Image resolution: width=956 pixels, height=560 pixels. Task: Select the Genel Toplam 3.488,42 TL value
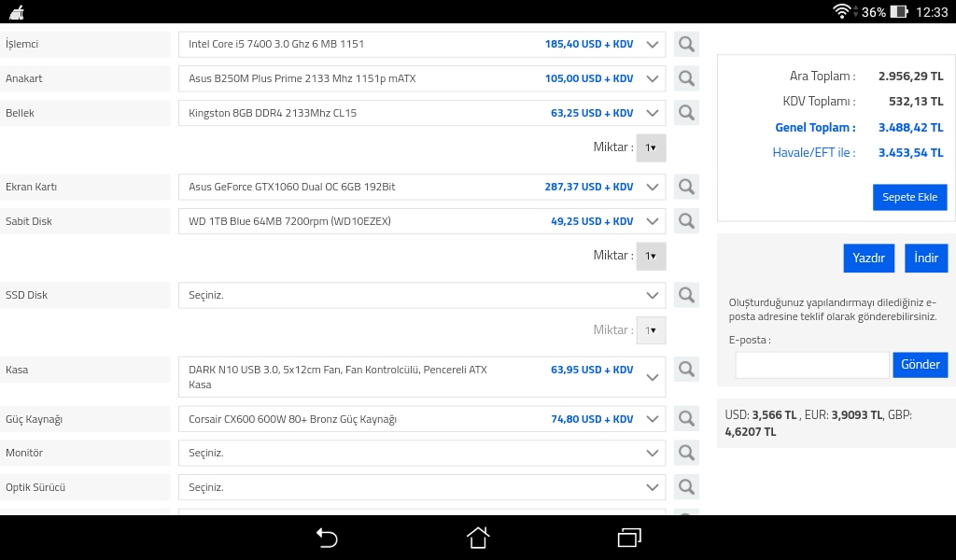click(x=911, y=127)
